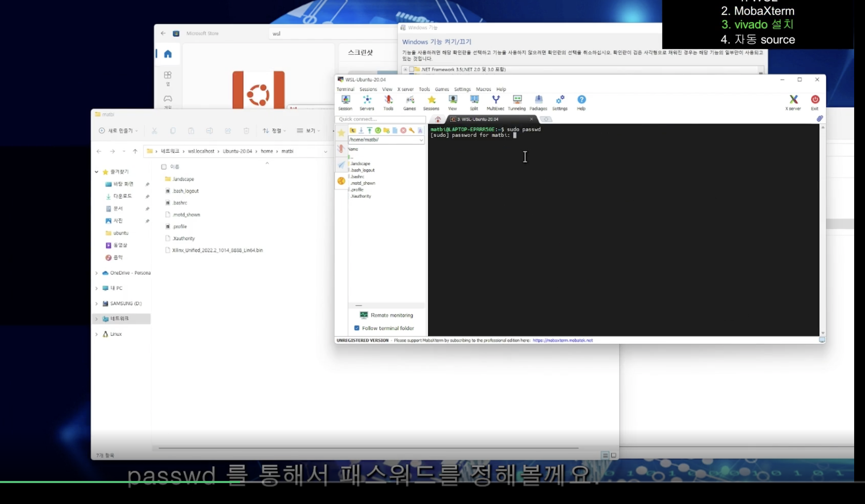Open the Sftp globe sidebar tab
The width and height of the screenshot is (865, 504).
341,181
